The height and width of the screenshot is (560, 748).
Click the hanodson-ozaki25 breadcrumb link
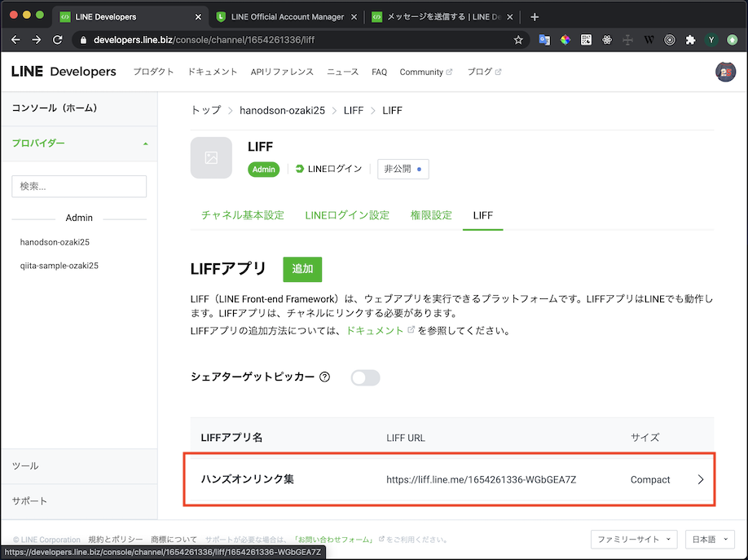click(282, 110)
